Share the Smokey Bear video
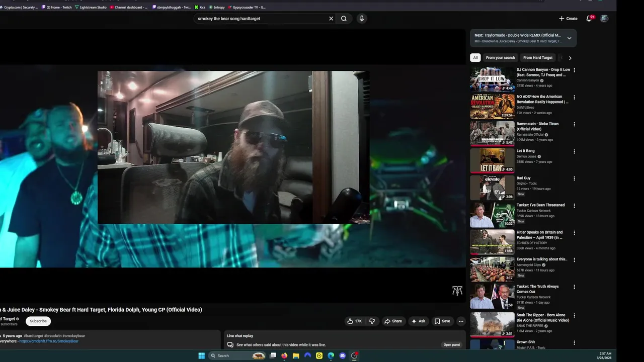Screen dimensions: 644x362 click(x=393, y=321)
